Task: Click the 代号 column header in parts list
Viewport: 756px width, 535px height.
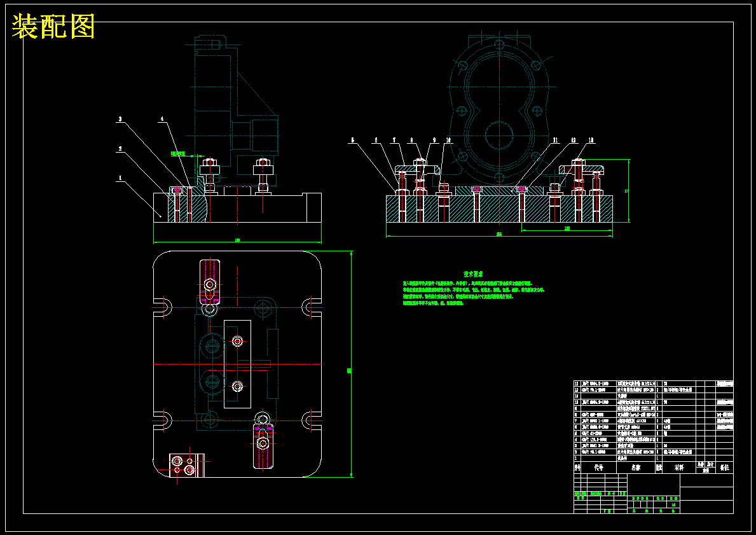Action: pyautogui.click(x=599, y=468)
